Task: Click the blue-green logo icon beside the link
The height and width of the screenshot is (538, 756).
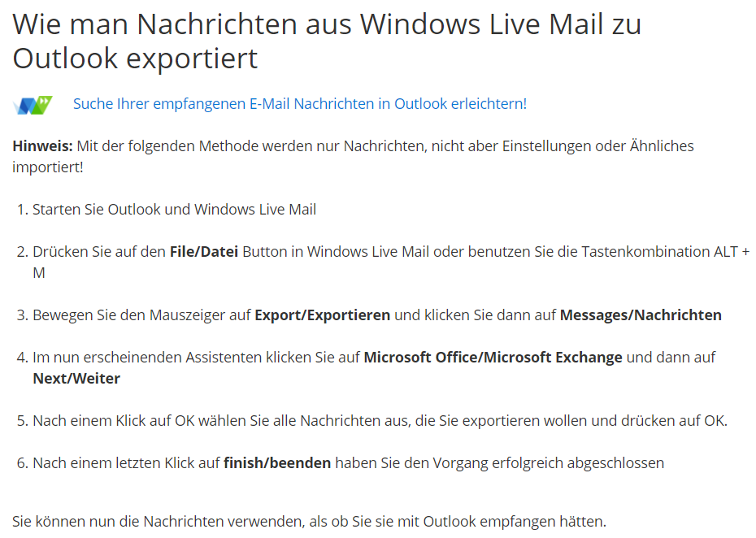Action: click(33, 105)
